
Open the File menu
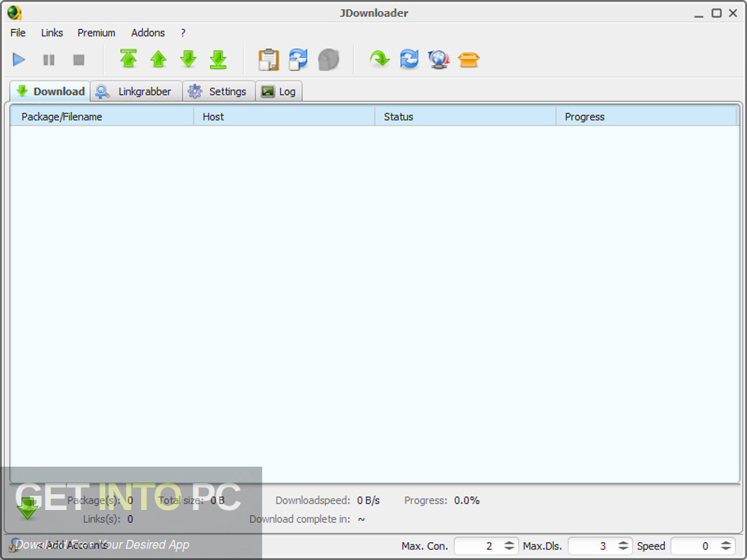pyautogui.click(x=18, y=33)
